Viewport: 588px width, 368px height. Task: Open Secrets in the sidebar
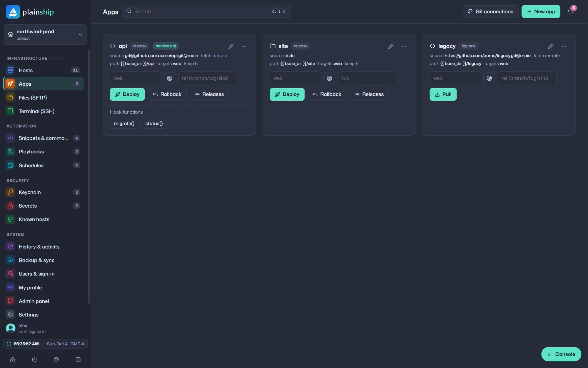44,206
